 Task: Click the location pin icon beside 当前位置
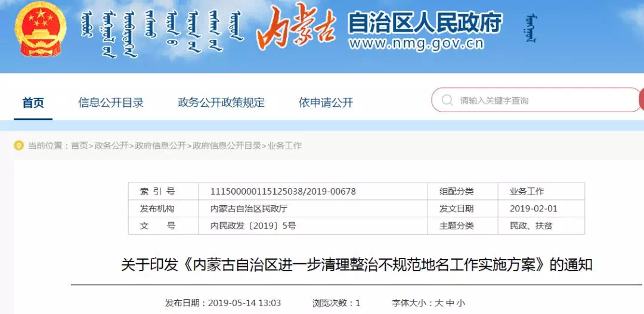point(19,146)
